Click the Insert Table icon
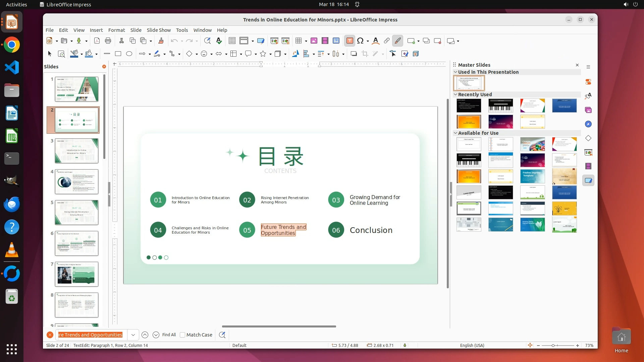The width and height of the screenshot is (644, 362). [298, 41]
